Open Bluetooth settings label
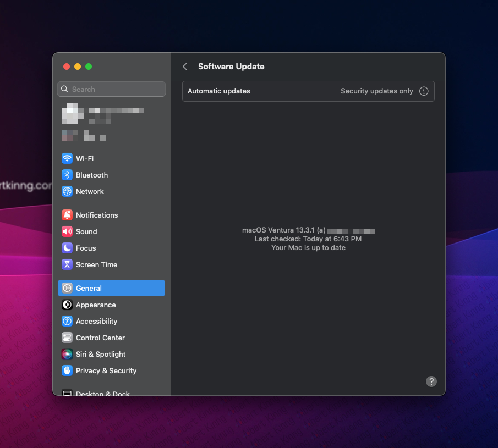The height and width of the screenshot is (448, 498). (x=92, y=175)
